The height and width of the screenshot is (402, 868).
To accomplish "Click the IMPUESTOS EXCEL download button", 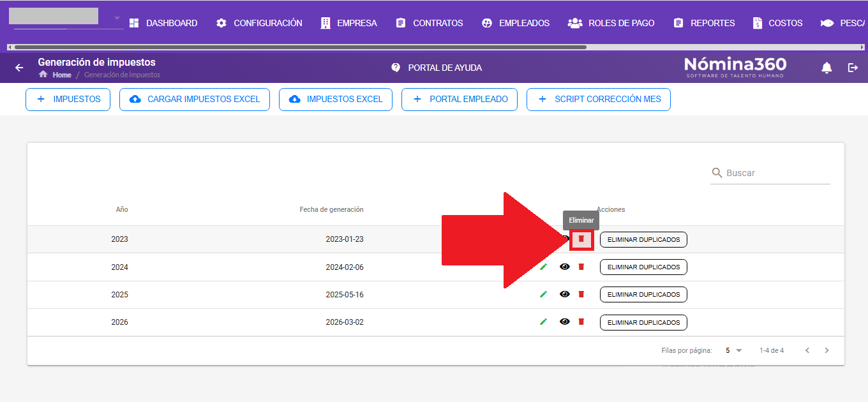I will coord(336,100).
